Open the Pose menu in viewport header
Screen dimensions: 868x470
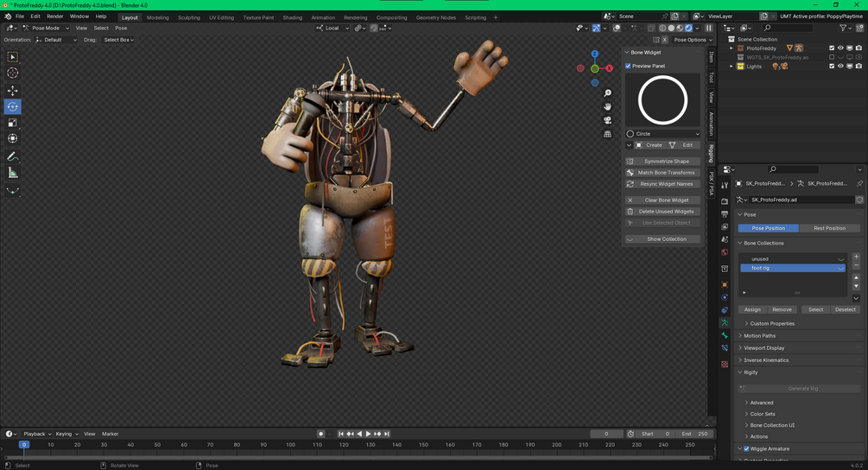point(121,28)
